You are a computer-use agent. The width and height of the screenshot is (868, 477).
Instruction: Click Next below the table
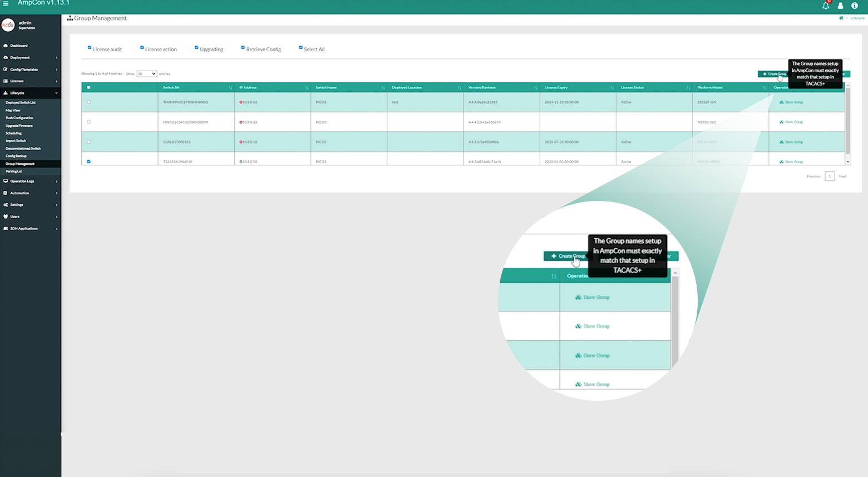(842, 176)
